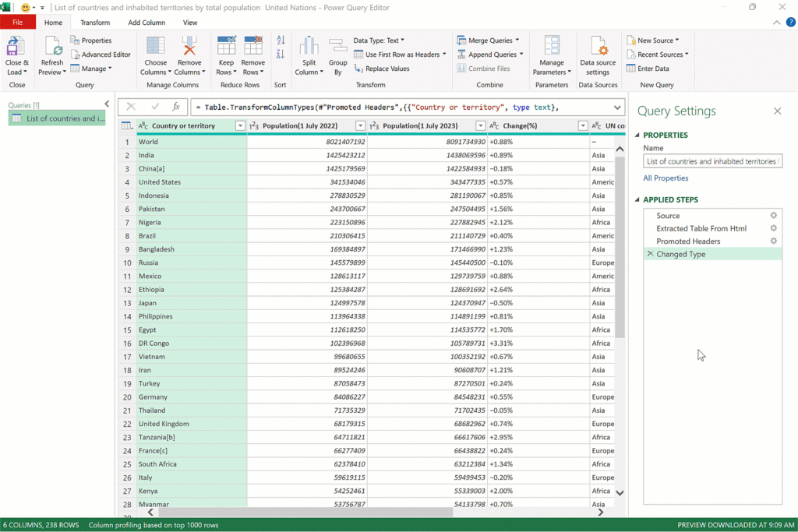
Task: Open the Advanced Editor
Action: pos(101,55)
